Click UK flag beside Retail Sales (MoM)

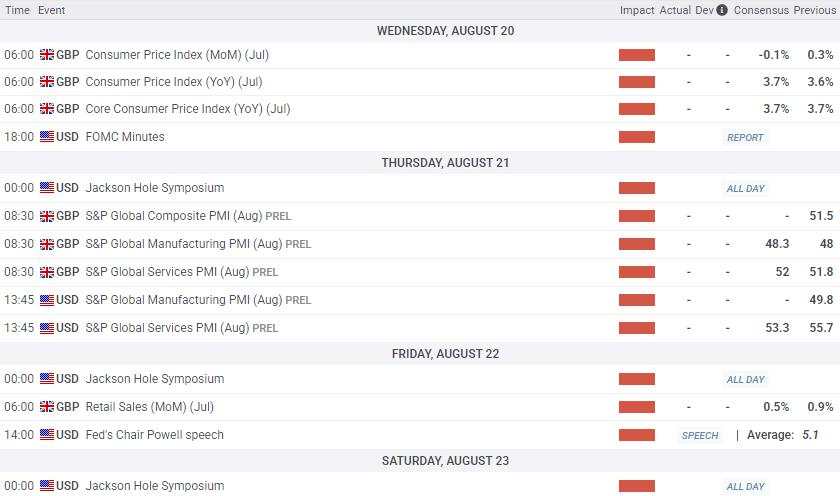click(x=47, y=407)
